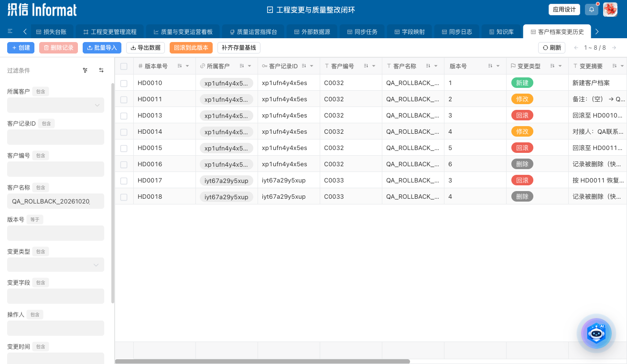This screenshot has height=364, width=627.
Task: Check the row HD0018 checkbox
Action: click(x=124, y=197)
